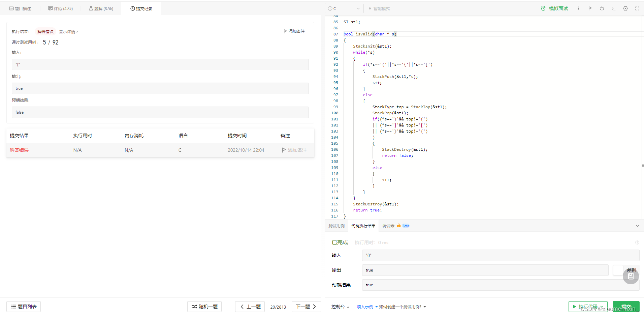Screen dimensions: 644x315
Task: Click the panel divider drag handle
Action: point(323,133)
